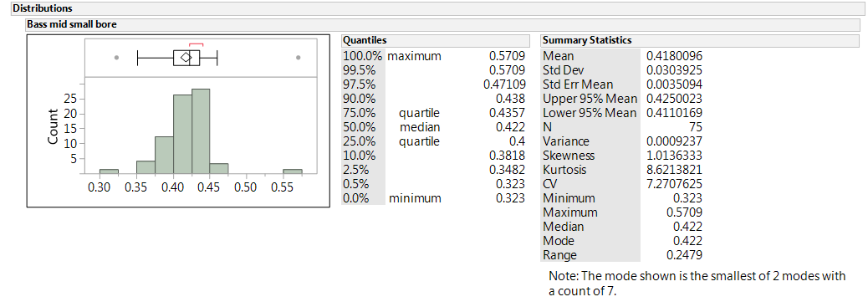Screen dimensions: 868x307
Task: Click the 100.0% quantile label
Action: [363, 56]
